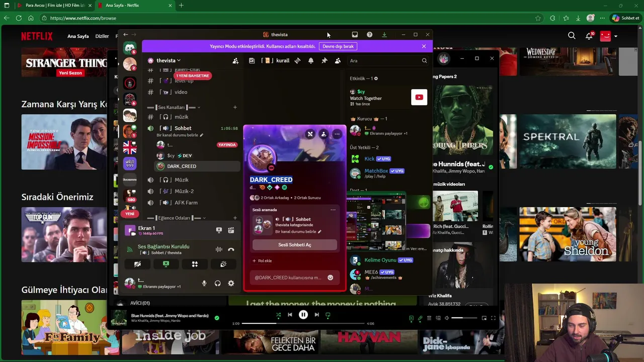644x362 pixels.
Task: Select Müzik-2 voice channel
Action: pyautogui.click(x=193, y=191)
